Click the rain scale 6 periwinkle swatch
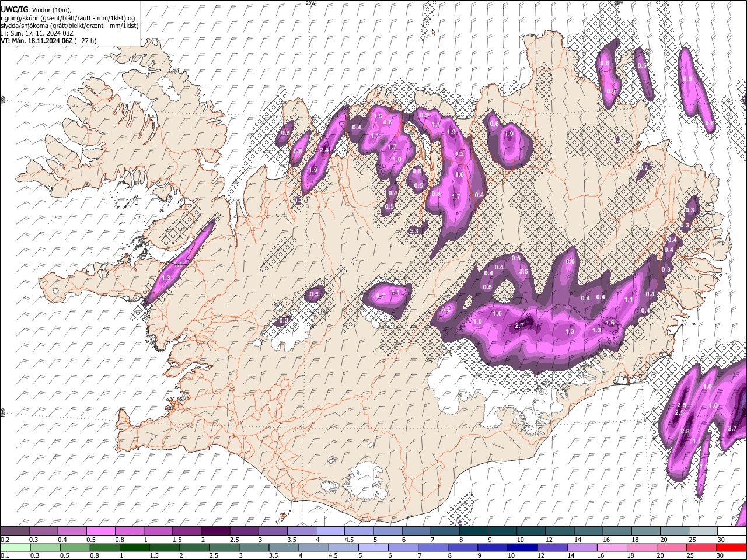Viewport: 747px width, 560px height. [403, 547]
